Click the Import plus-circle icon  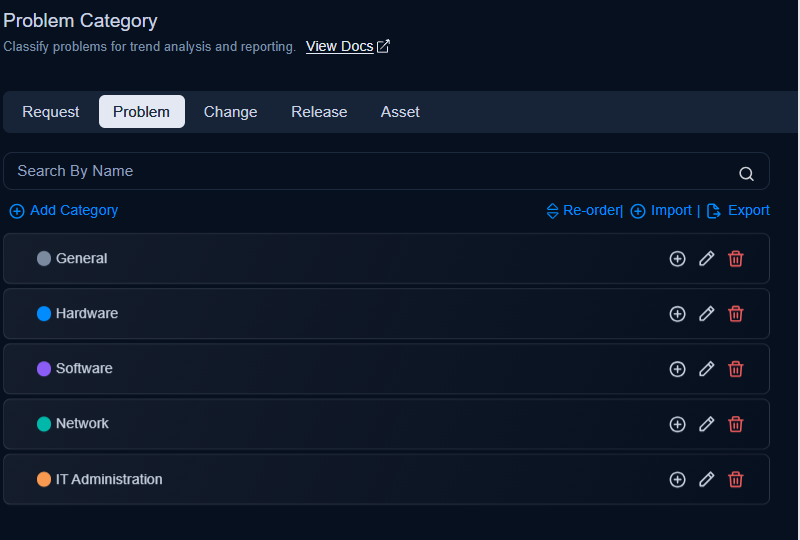[638, 211]
